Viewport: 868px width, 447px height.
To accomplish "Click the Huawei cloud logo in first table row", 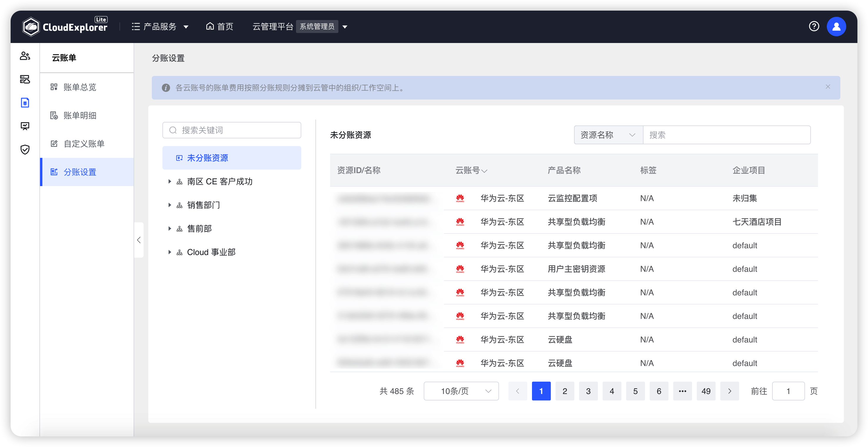I will coord(460,198).
